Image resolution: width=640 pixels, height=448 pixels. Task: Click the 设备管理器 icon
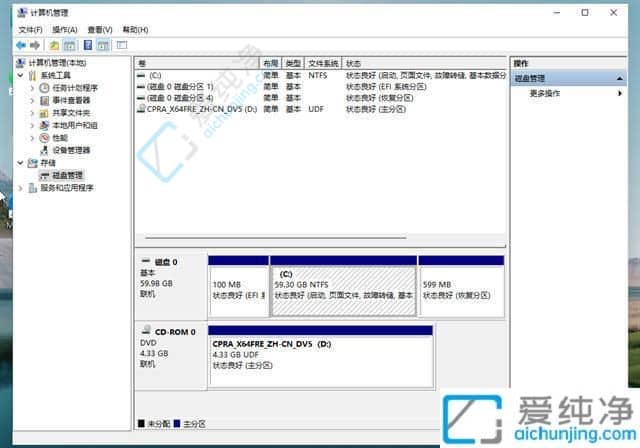point(44,150)
